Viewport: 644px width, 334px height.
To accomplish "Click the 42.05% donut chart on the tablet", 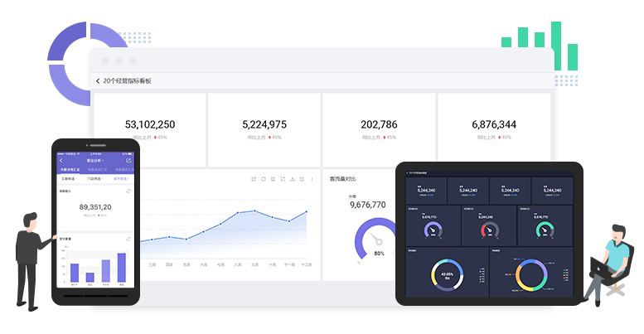I will coord(447,276).
